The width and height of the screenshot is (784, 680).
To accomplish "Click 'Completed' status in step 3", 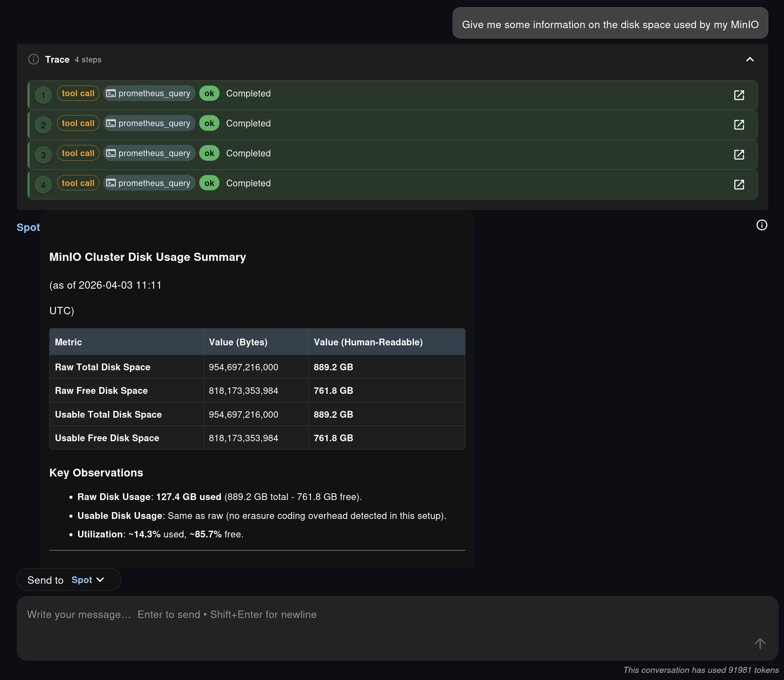I will point(248,153).
